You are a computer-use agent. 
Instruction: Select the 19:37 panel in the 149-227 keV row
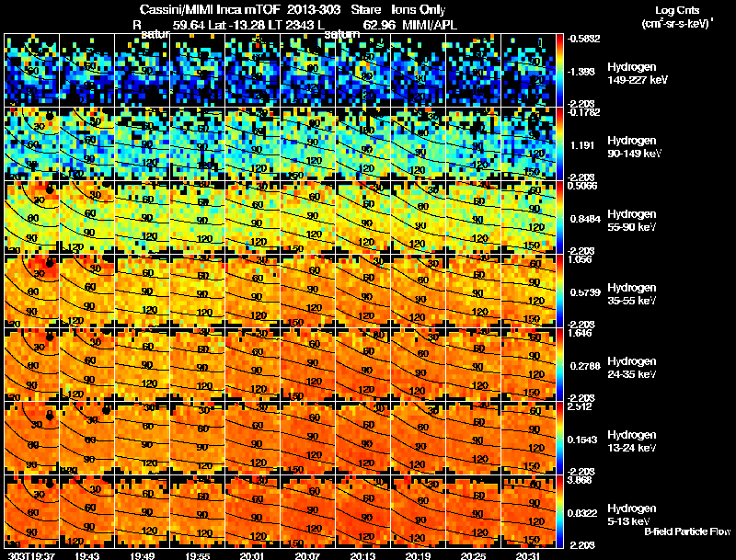tap(31, 70)
